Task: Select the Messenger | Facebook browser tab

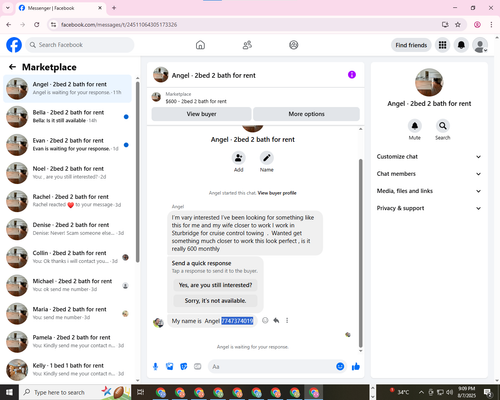Action: (61, 8)
